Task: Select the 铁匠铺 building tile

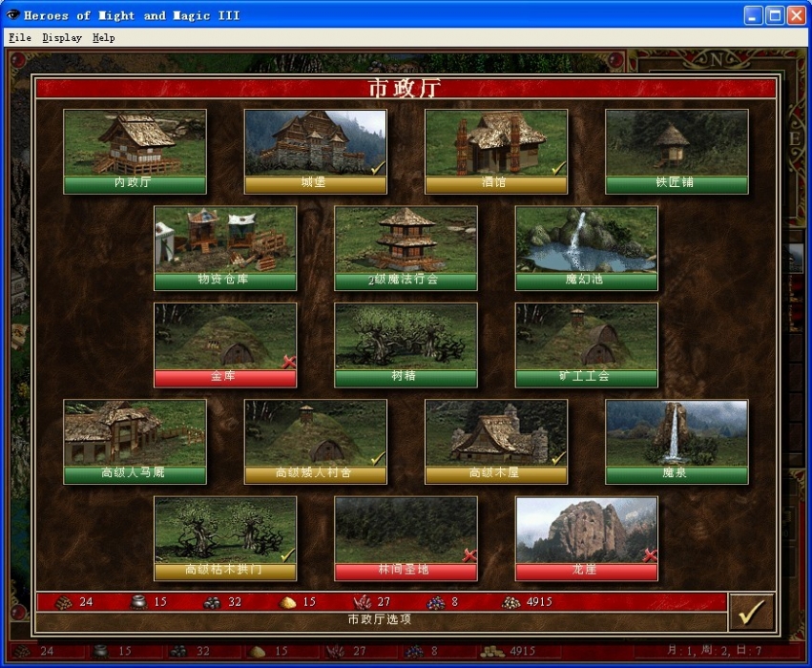Action: 677,151
